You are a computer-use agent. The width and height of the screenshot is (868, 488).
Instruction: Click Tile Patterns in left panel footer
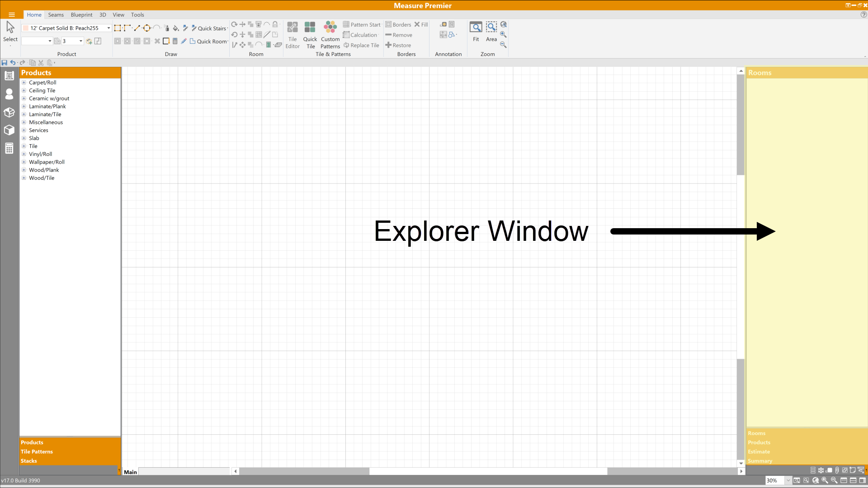[x=37, y=452]
